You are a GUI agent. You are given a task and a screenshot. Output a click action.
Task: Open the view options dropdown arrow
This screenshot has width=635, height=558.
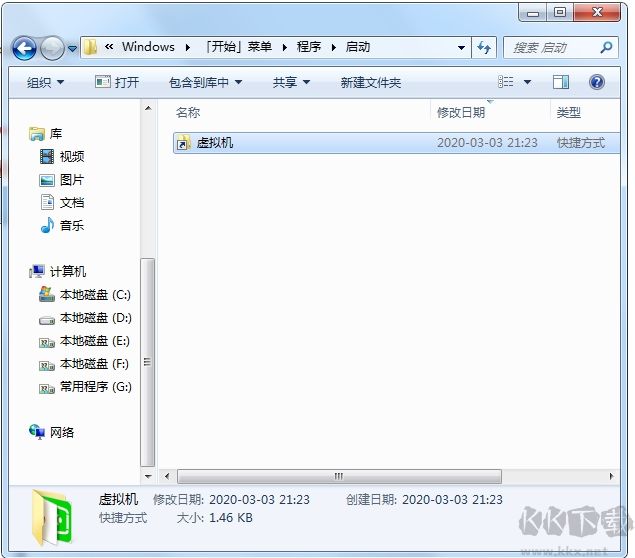coord(527,82)
